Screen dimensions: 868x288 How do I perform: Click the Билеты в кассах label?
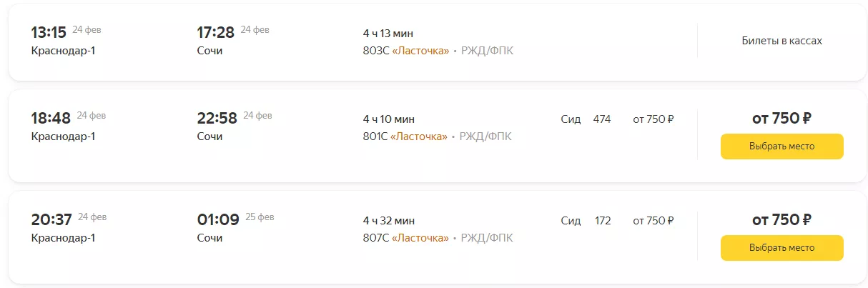pos(781,41)
